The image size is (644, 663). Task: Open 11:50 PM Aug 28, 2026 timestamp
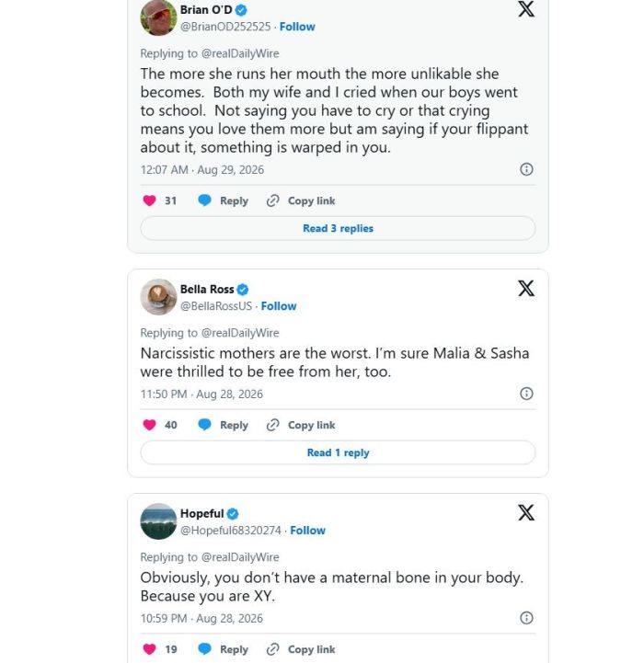[x=201, y=394]
